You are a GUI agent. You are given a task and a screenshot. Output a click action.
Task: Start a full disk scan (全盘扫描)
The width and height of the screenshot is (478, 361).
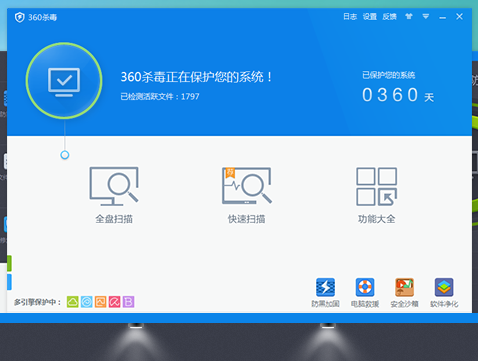click(114, 195)
